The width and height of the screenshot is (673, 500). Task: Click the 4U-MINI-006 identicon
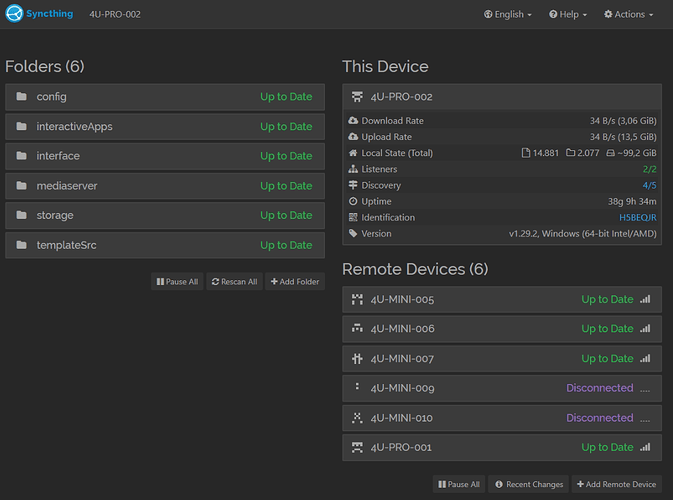pos(357,329)
